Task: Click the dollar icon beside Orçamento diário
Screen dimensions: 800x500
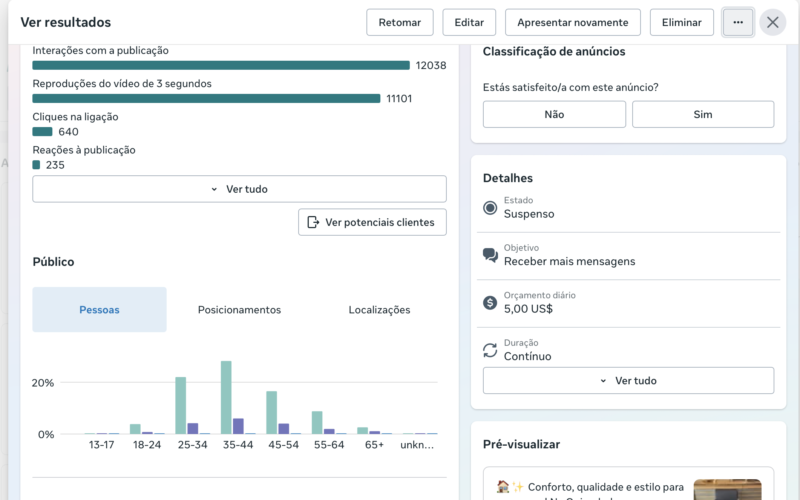Action: (490, 303)
